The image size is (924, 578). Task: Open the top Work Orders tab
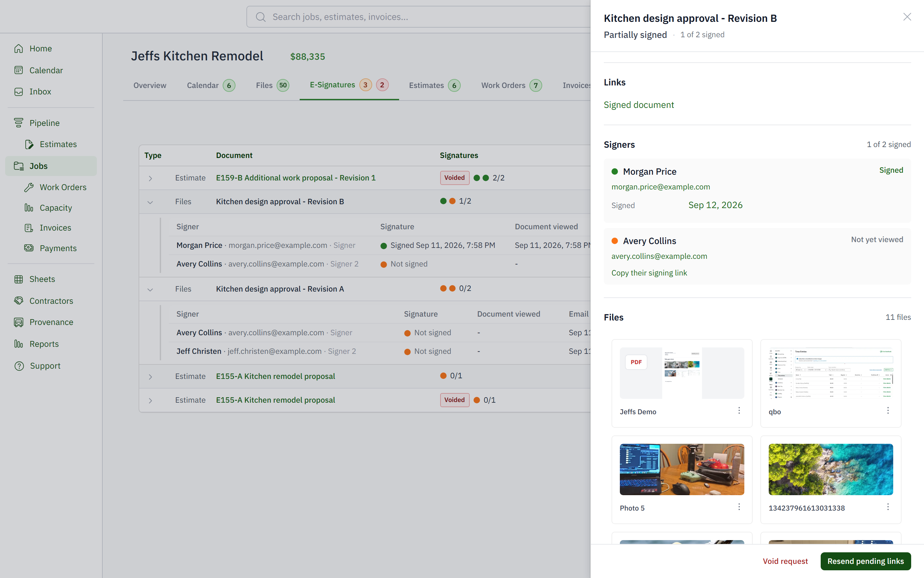pos(512,85)
